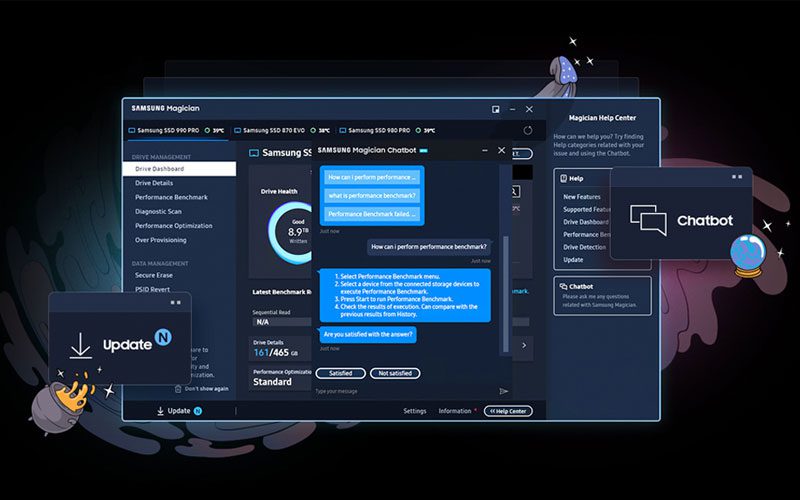The width and height of the screenshot is (800, 500).
Task: Toggle the Don't show again option
Action: coord(206,388)
